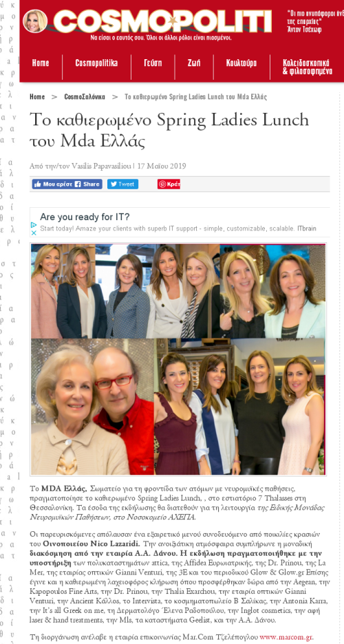The width and height of the screenshot is (344, 644).
Task: Click the AdChoices triangle icon on ad
Action: (x=34, y=225)
